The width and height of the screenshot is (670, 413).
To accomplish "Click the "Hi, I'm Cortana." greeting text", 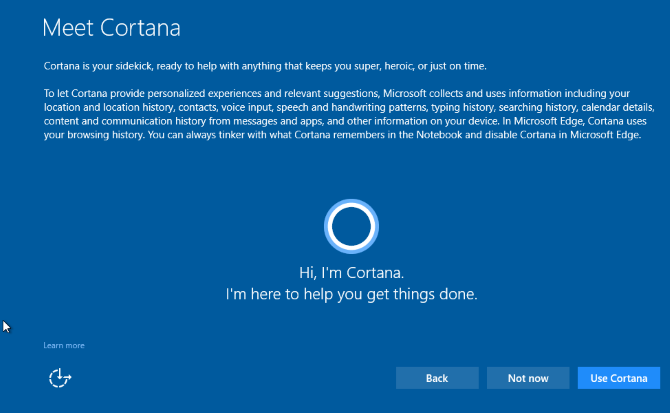I will 351,272.
